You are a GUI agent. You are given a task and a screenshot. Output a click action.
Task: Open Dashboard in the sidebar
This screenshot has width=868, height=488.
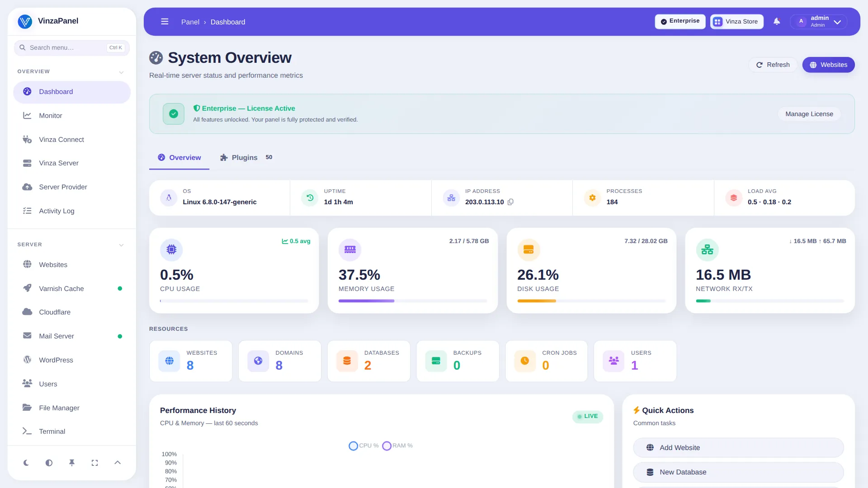(72, 92)
